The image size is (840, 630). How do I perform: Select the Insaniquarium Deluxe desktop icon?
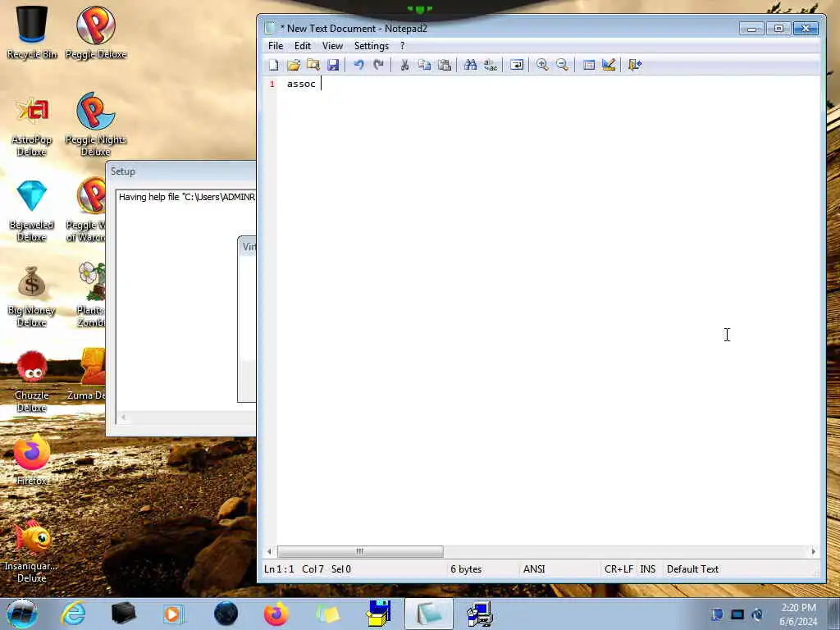[x=32, y=552]
